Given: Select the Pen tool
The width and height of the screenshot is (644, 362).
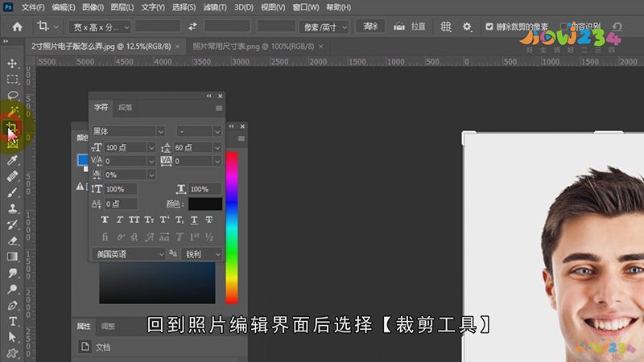Looking at the screenshot, I should (12, 306).
